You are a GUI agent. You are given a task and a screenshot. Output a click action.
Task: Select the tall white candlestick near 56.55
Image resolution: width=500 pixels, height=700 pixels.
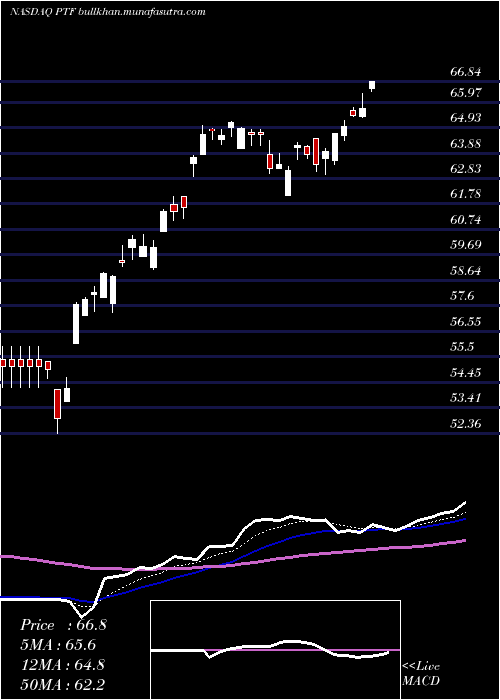pos(76,324)
